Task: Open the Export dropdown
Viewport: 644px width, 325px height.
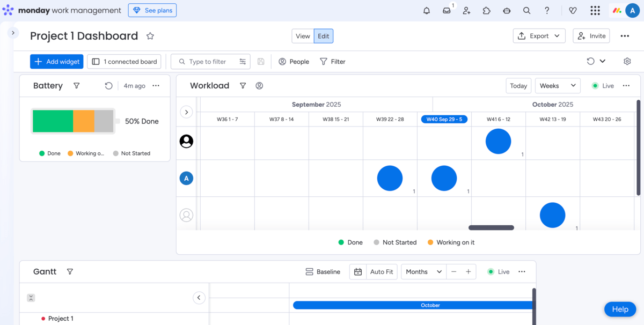Action: click(539, 35)
